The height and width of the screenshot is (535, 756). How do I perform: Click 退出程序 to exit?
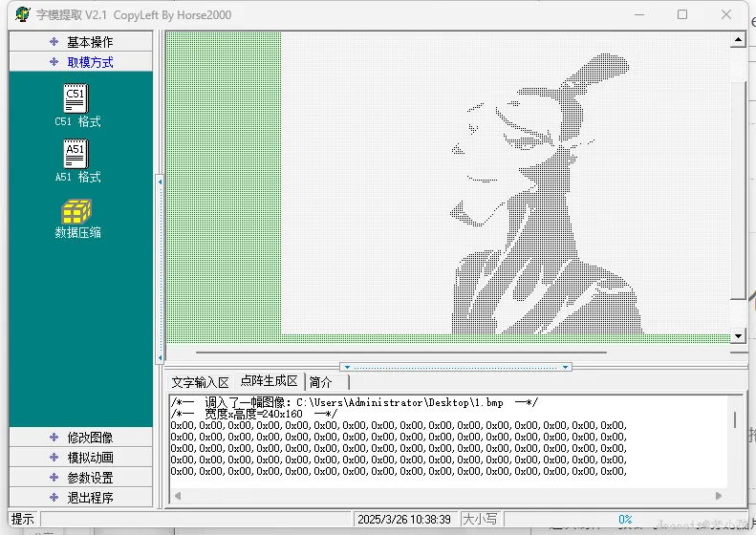[81, 498]
